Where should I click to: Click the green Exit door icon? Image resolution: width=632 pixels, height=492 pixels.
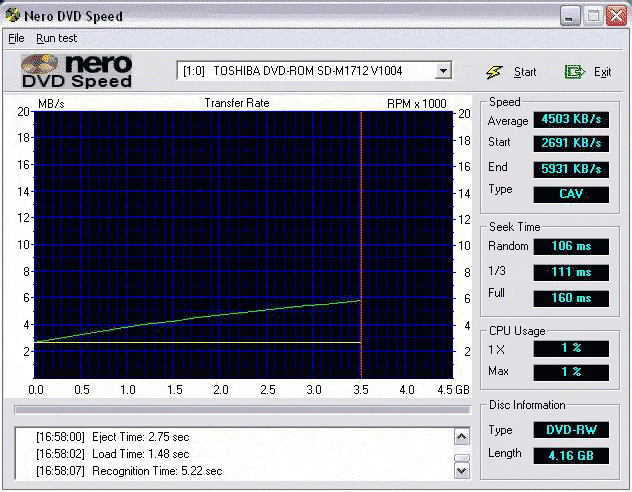tap(574, 72)
